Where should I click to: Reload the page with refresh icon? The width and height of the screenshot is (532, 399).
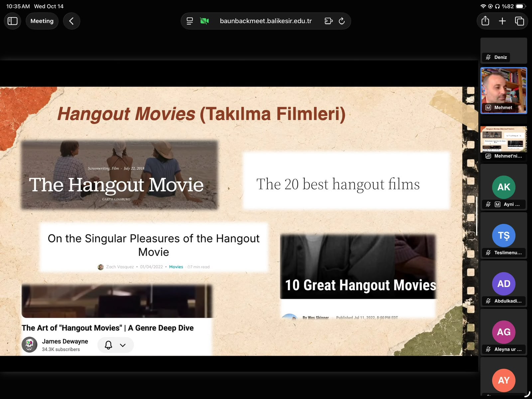pyautogui.click(x=342, y=21)
